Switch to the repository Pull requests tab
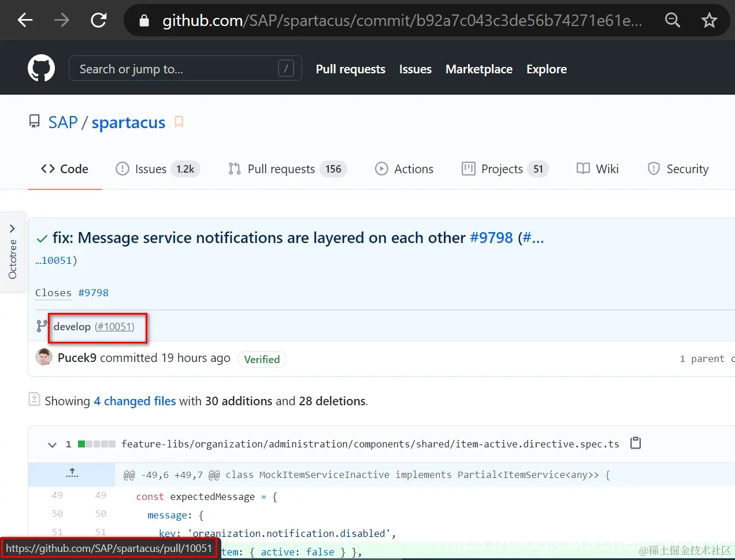 (x=287, y=169)
